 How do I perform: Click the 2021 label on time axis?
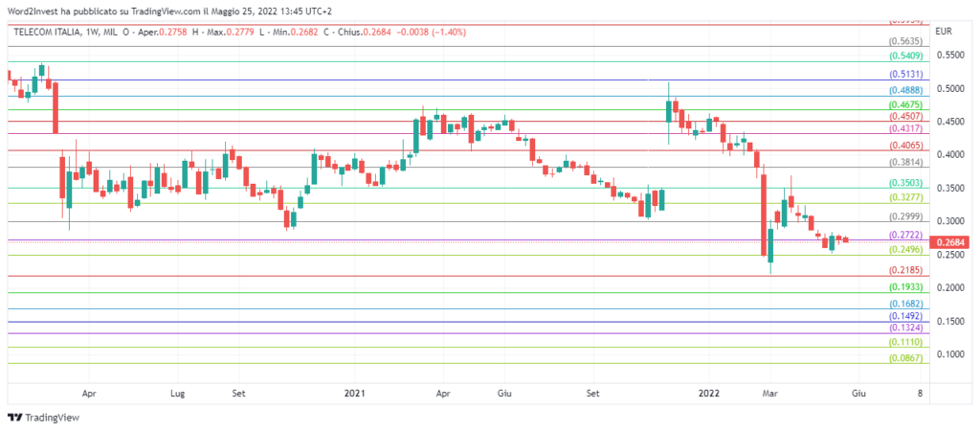coord(354,394)
